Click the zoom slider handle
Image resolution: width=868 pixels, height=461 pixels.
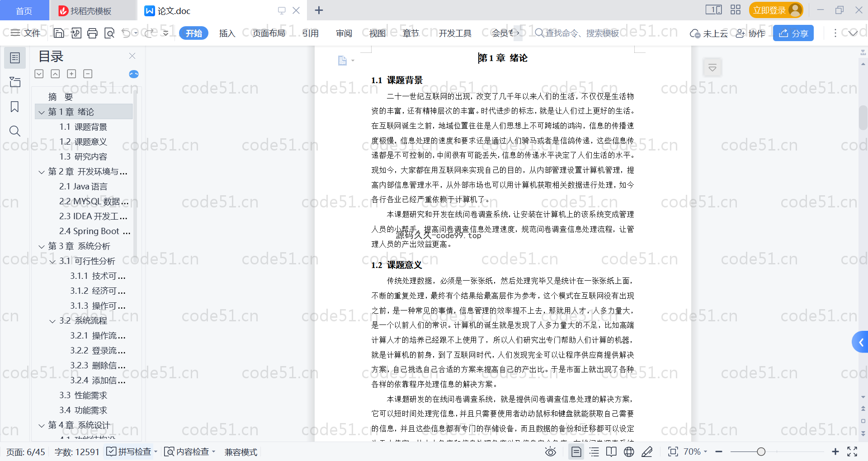[761, 452]
